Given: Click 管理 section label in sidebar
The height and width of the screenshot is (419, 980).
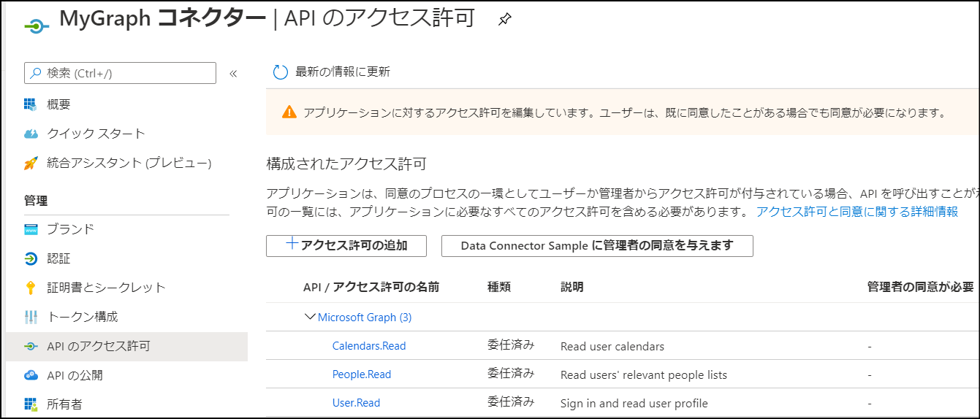Looking at the screenshot, I should point(36,201).
